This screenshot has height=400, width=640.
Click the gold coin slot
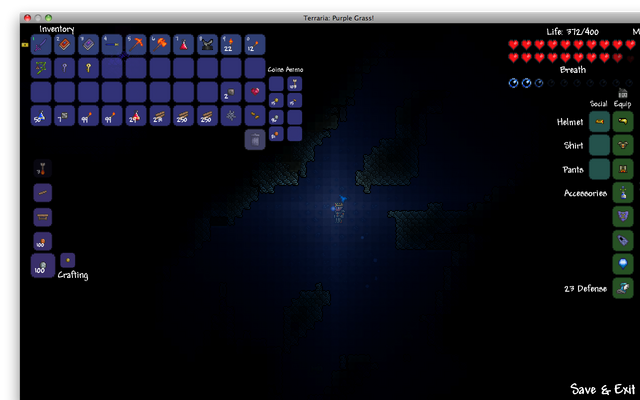coord(276,100)
